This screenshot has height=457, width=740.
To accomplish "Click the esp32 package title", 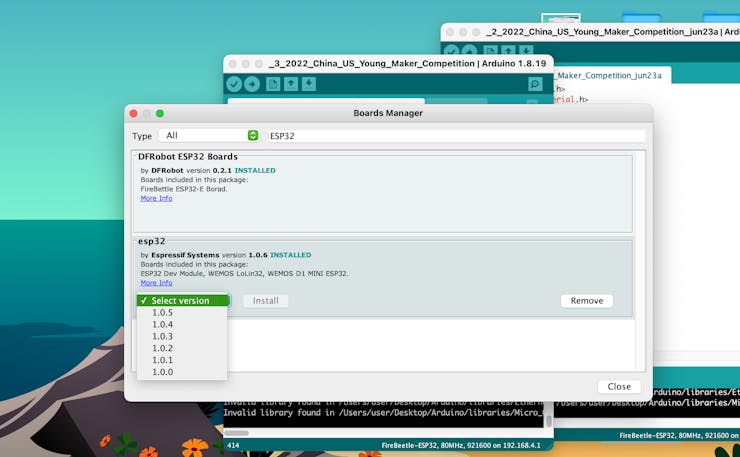I will (151, 241).
